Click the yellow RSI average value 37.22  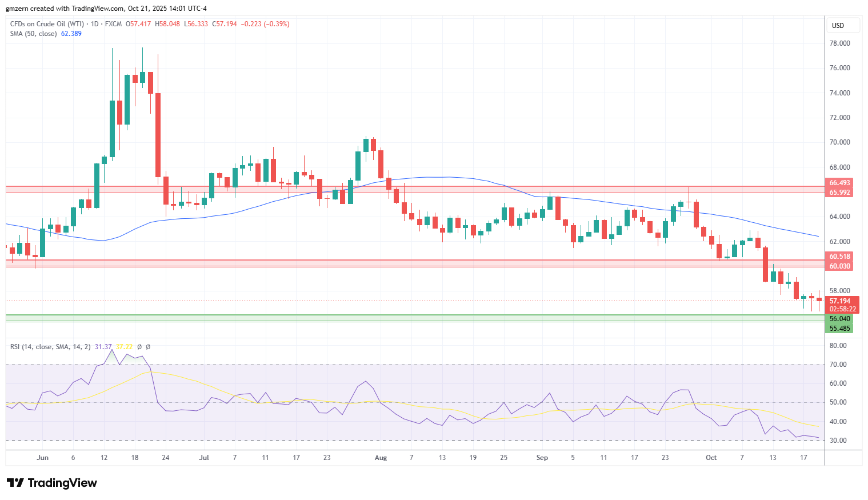tap(124, 347)
